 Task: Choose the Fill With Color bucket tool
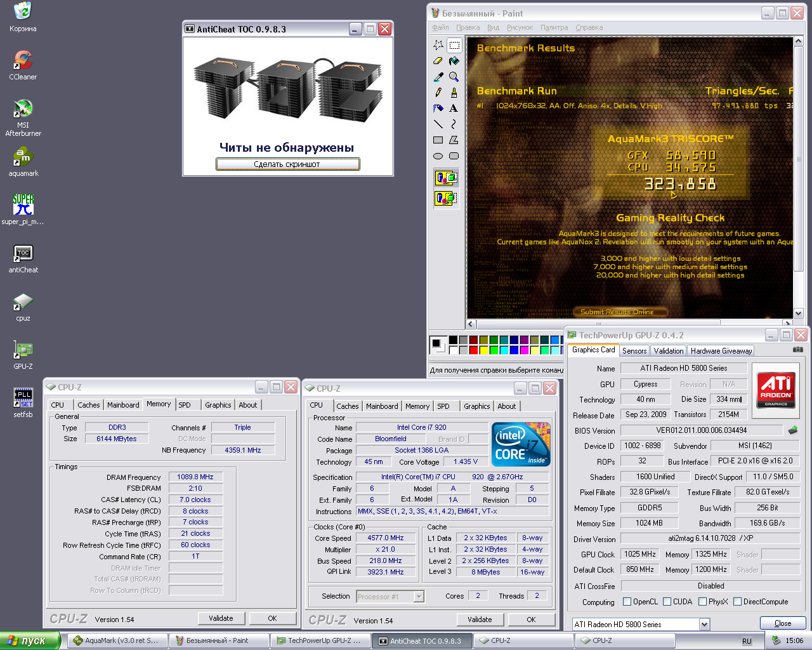pos(454,61)
